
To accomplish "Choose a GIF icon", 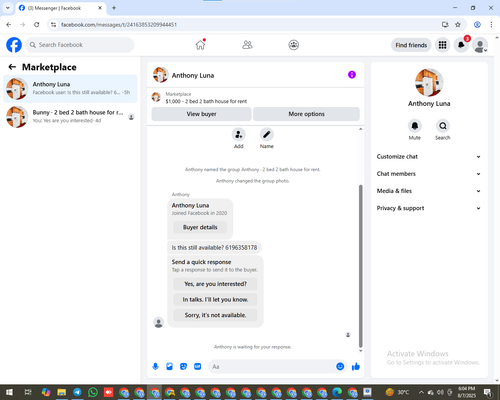I will pyautogui.click(x=198, y=367).
